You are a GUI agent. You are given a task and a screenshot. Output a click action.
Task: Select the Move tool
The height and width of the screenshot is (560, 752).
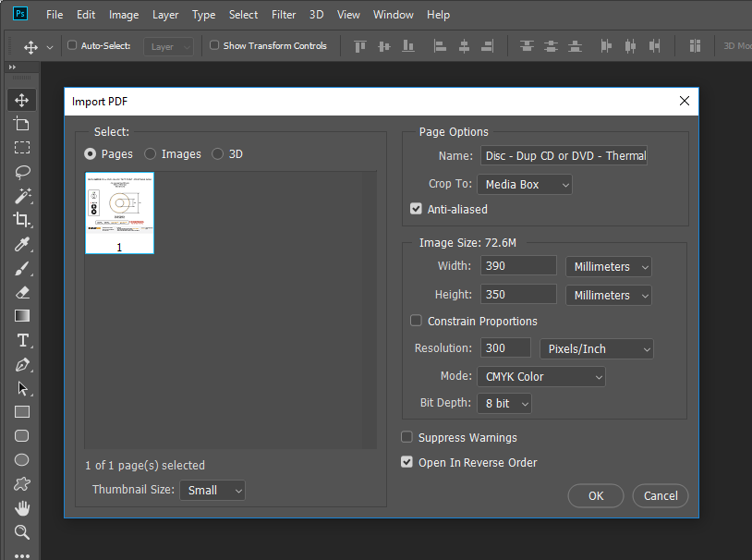(21, 100)
